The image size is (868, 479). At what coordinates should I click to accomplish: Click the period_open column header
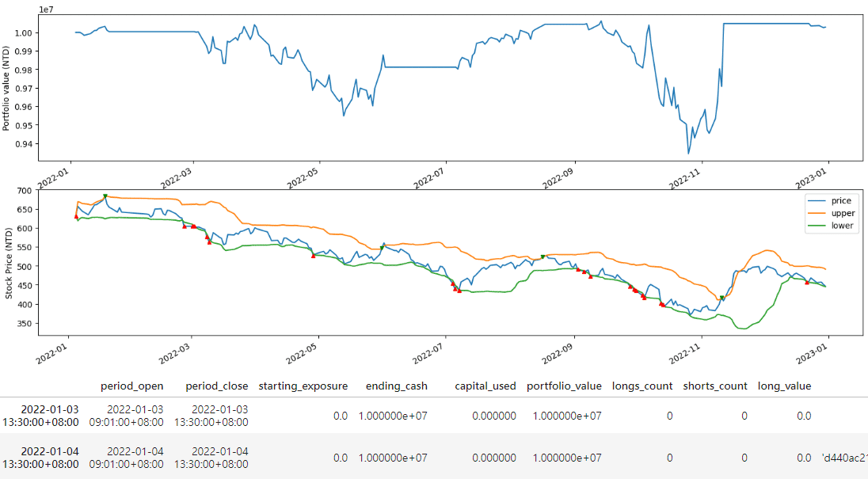(131, 386)
